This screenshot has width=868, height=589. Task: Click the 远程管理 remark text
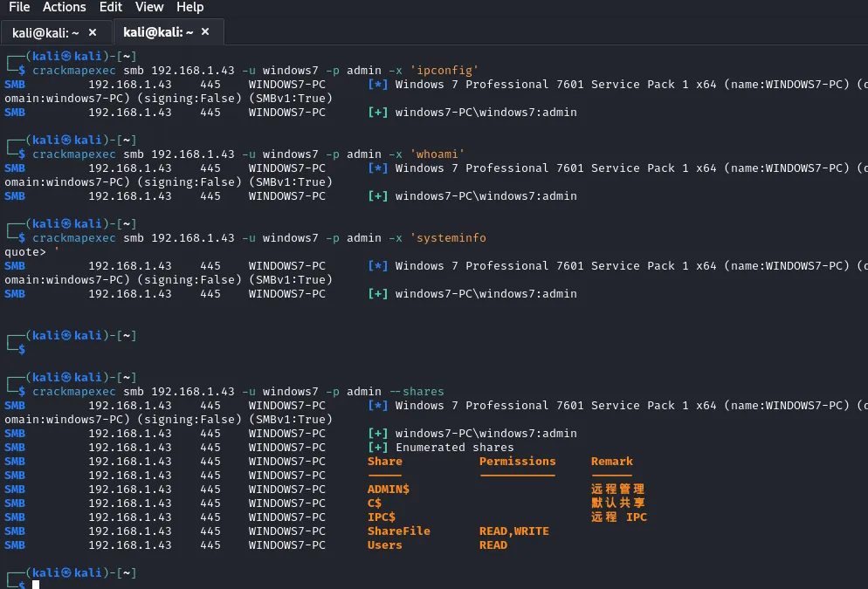point(617,489)
